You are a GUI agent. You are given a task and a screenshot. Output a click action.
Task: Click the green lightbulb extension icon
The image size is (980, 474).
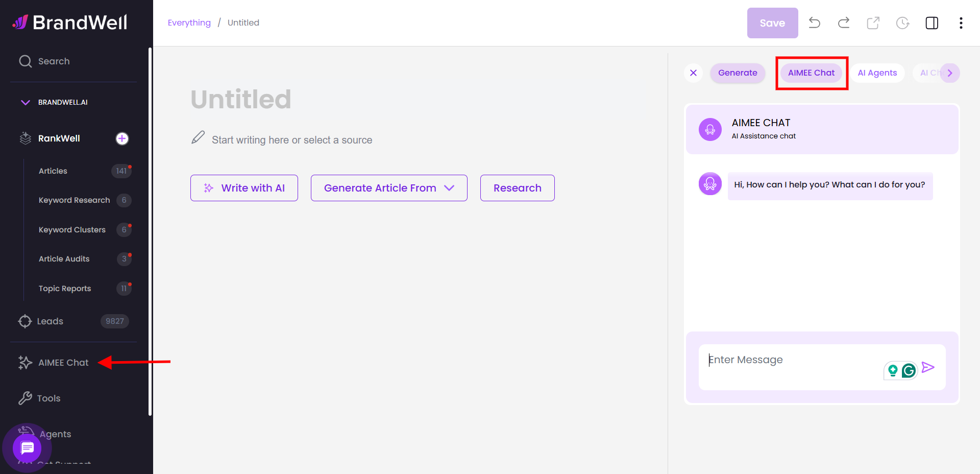893,370
